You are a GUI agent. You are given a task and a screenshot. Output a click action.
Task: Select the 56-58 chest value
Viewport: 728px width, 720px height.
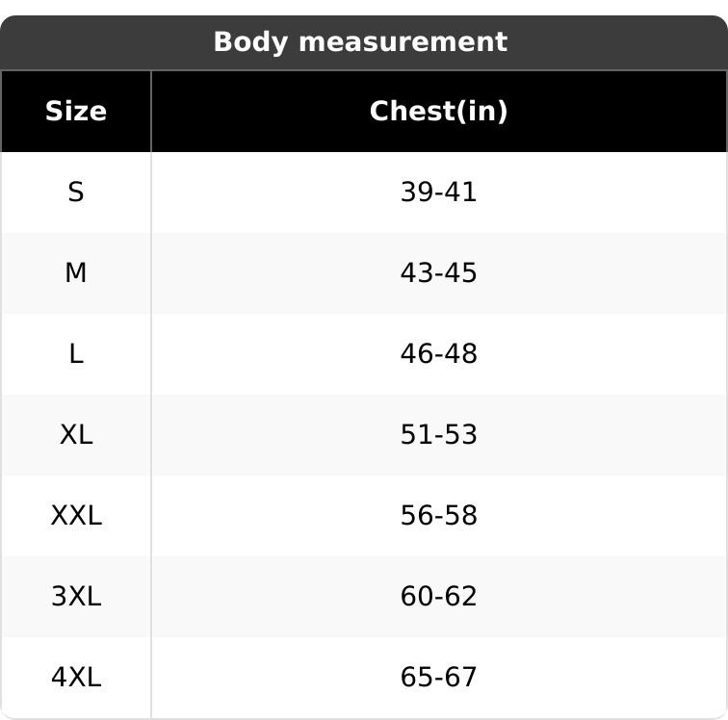(x=438, y=516)
